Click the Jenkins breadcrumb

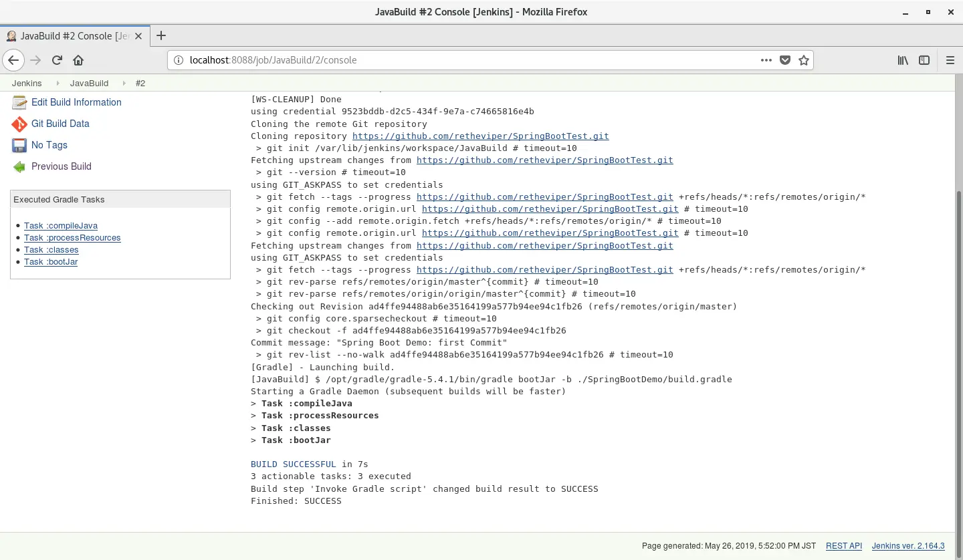[x=27, y=84]
